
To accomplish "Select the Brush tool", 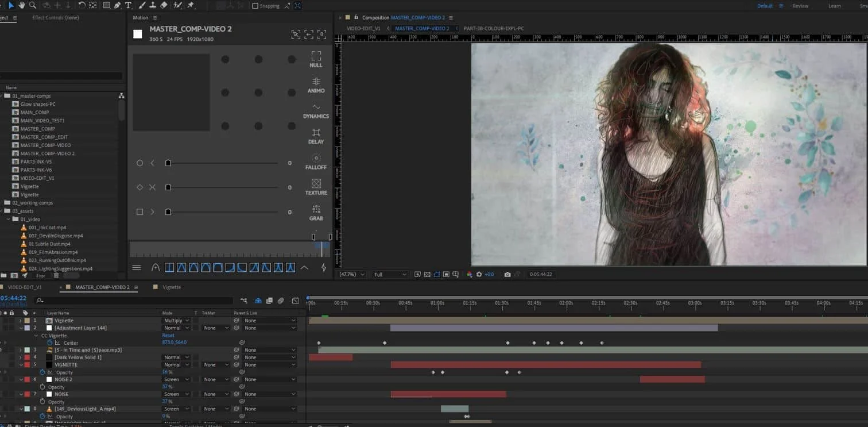I will tap(142, 5).
